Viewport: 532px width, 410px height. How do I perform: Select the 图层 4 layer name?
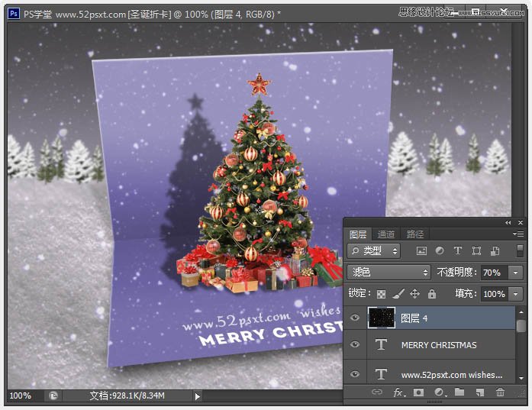tap(414, 318)
